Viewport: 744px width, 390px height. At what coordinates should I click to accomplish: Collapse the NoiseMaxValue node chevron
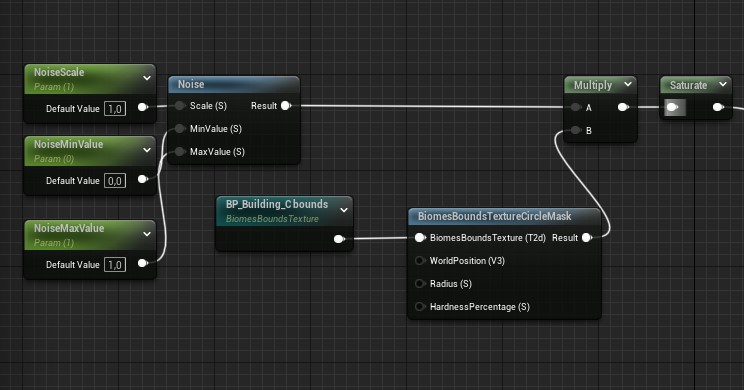coord(147,234)
